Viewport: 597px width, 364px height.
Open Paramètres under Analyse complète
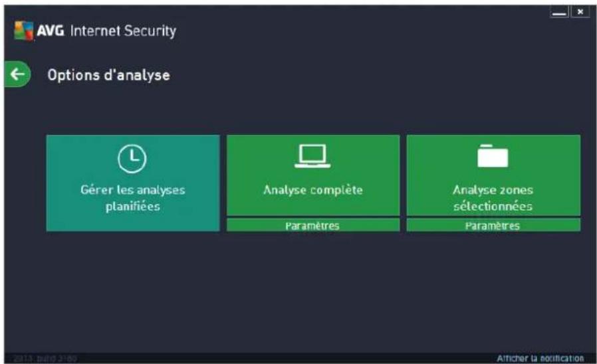(x=313, y=226)
